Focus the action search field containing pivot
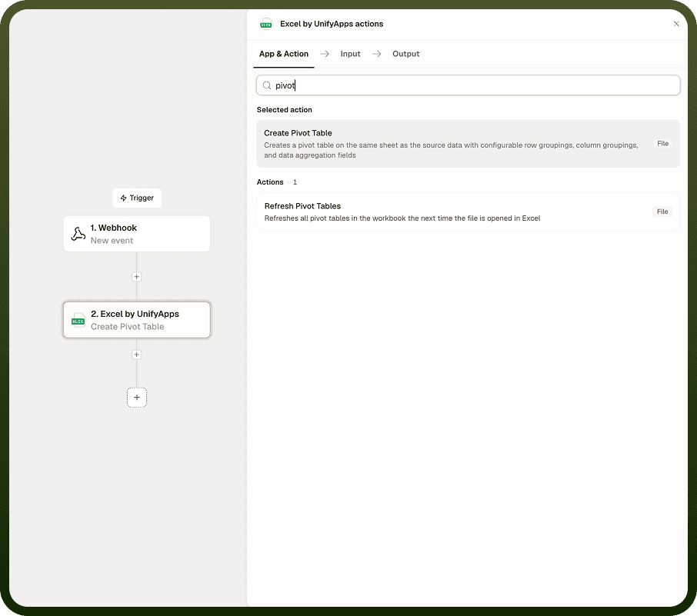This screenshot has width=697, height=616. [x=468, y=85]
